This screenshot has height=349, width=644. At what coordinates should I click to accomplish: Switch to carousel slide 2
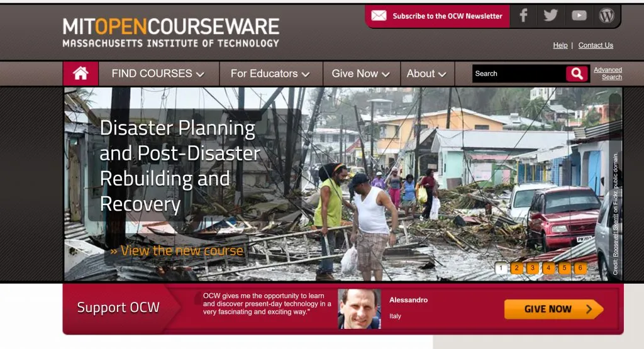[x=517, y=268]
